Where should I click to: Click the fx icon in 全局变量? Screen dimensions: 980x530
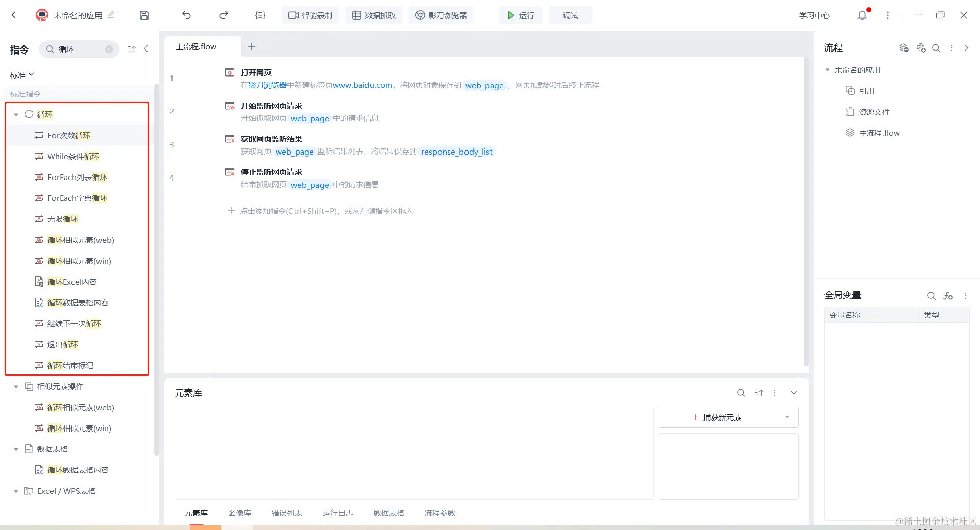(948, 296)
